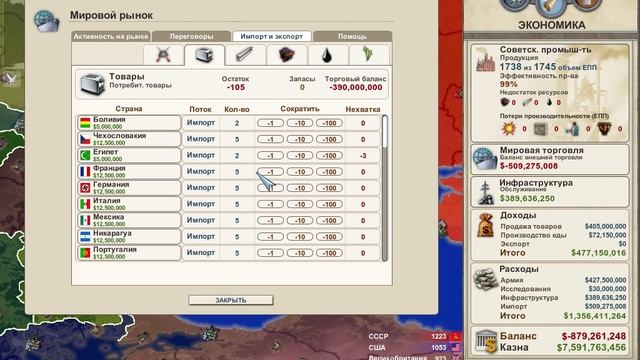The height and width of the screenshot is (360, 640).
Task: Reduce Italy import by 100
Action: pos(329,204)
